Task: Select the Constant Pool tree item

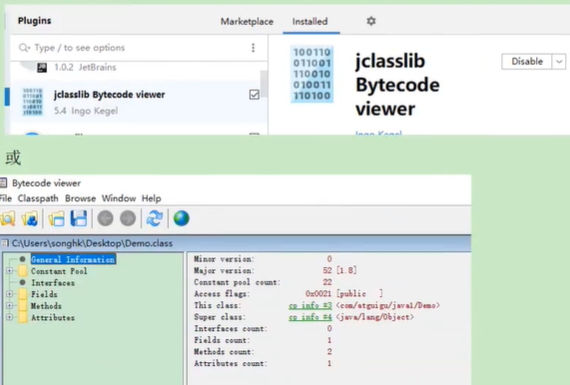Action: pos(59,271)
